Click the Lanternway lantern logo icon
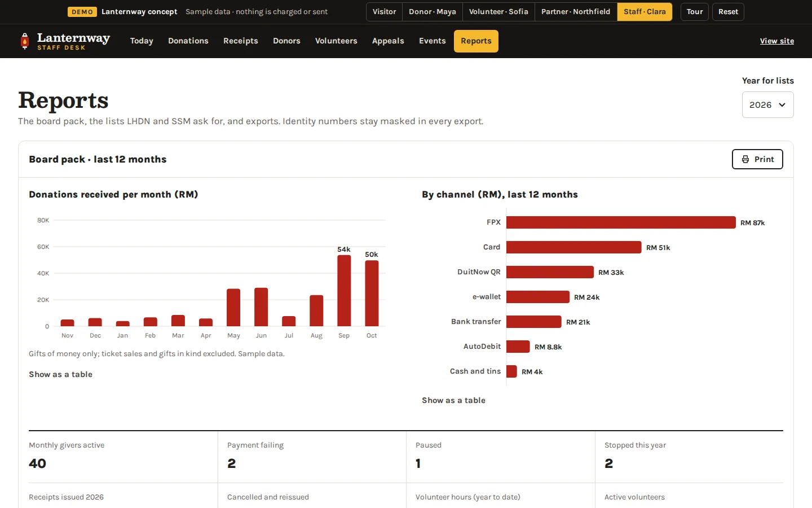Viewport: 812px width, 508px height. coord(24,41)
